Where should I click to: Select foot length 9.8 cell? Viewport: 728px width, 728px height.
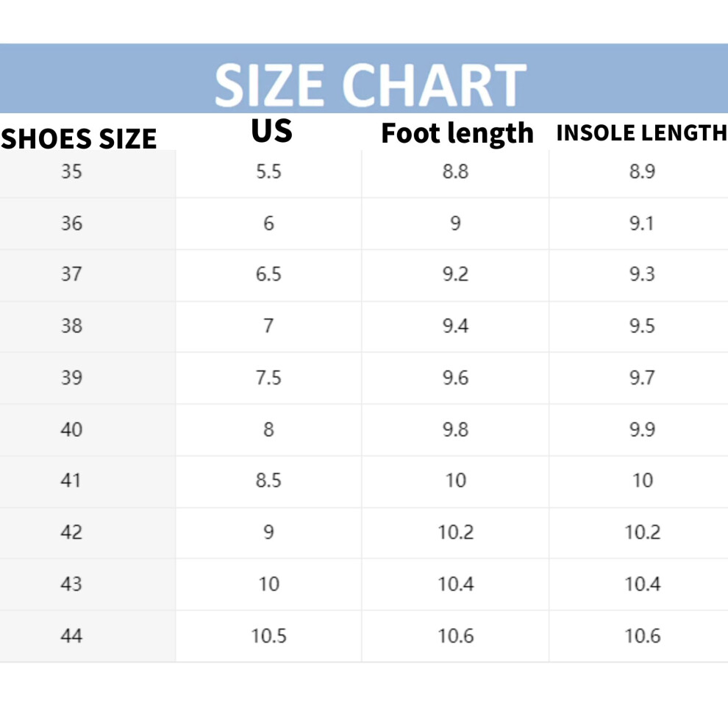point(455,429)
